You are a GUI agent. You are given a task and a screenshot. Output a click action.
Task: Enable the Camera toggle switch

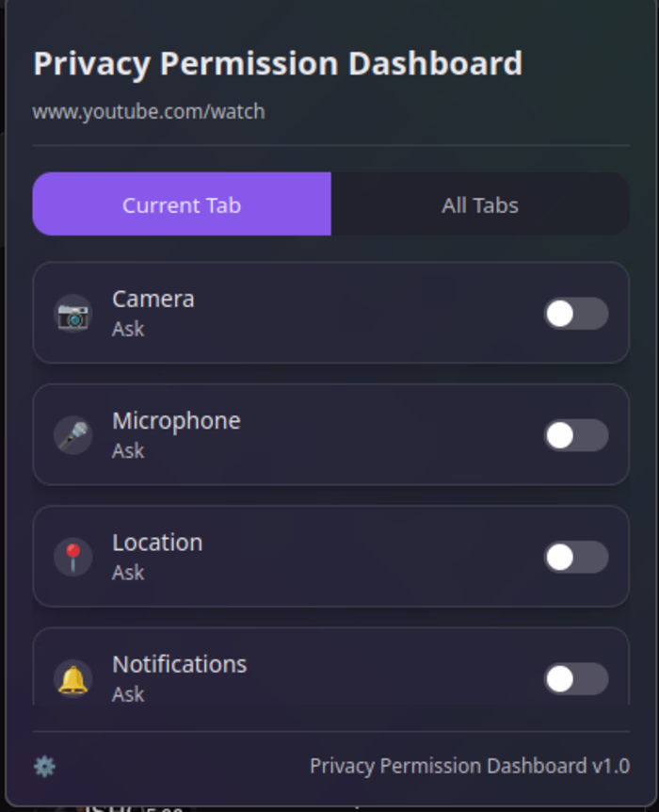575,313
